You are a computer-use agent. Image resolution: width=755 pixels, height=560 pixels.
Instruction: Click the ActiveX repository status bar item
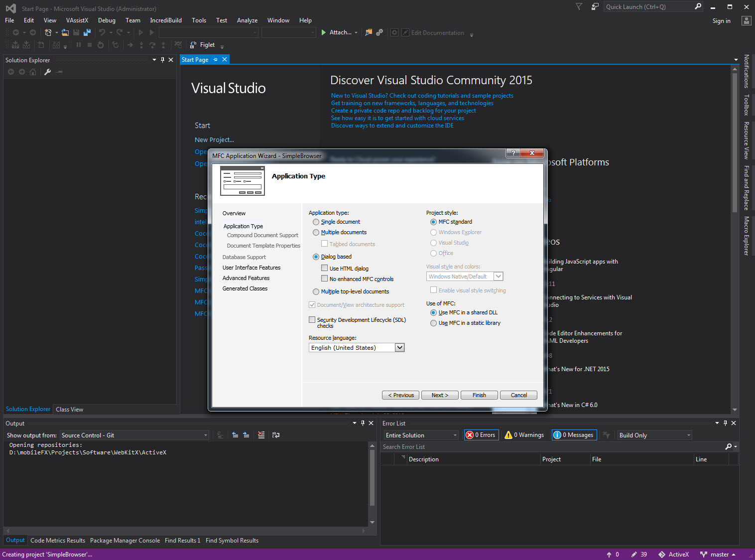coord(674,555)
